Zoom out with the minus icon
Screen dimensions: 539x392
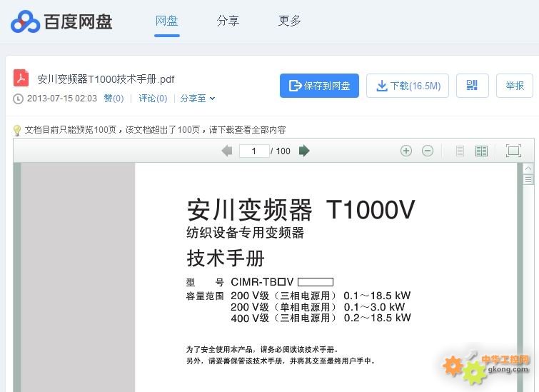428,151
